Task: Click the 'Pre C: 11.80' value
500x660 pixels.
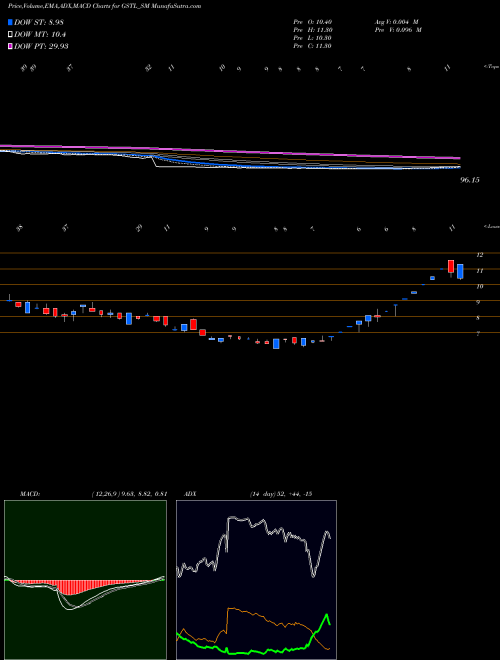Action: (313, 46)
